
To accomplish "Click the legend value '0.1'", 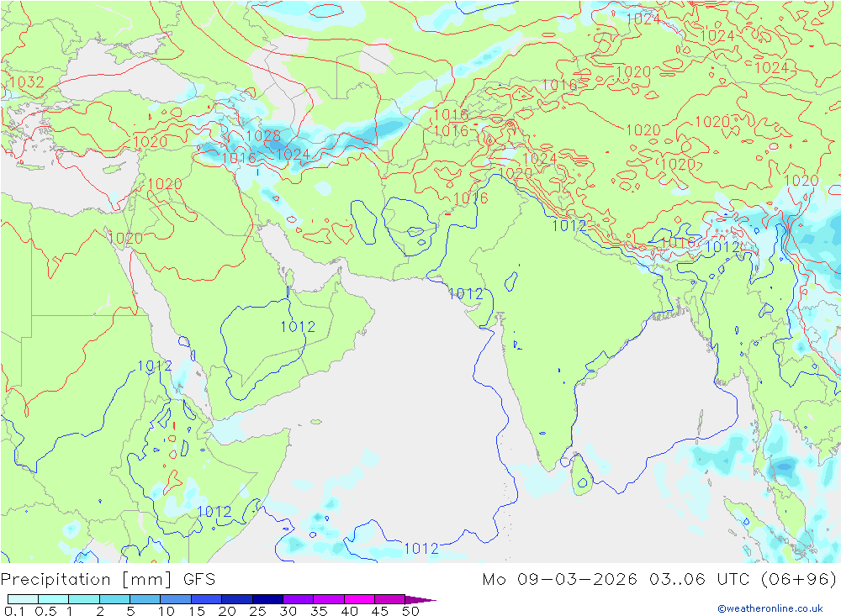I will tap(14, 611).
